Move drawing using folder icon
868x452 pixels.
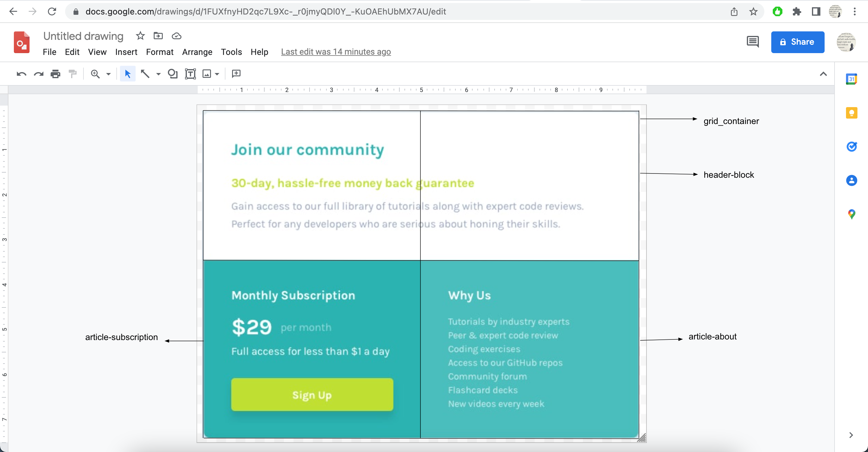[158, 36]
